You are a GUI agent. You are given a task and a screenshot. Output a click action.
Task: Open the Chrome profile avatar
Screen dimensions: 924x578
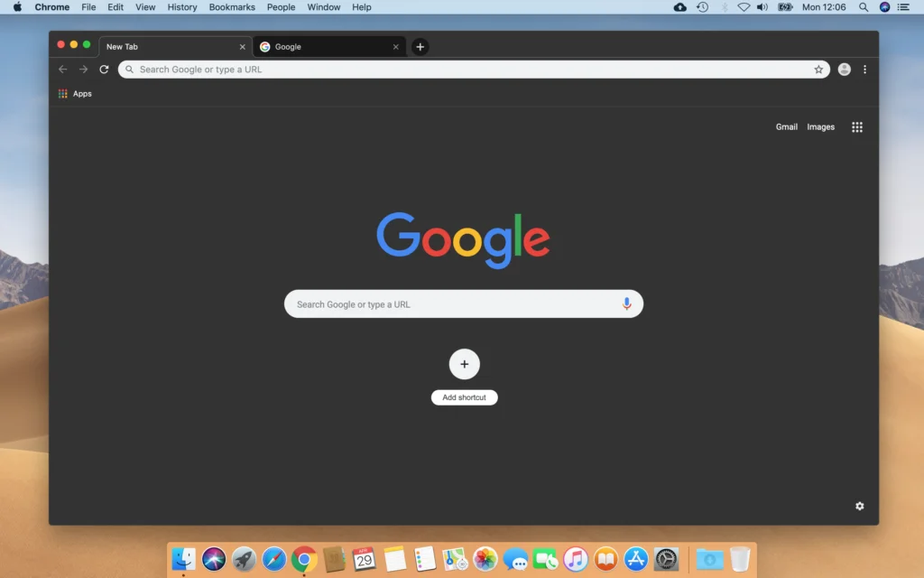845,69
